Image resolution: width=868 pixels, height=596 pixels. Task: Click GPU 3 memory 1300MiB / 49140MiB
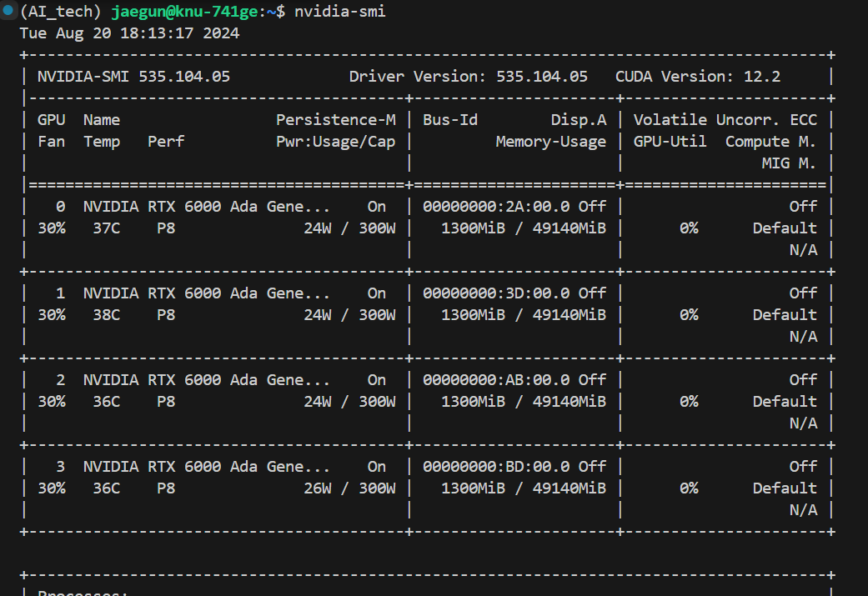click(x=524, y=488)
